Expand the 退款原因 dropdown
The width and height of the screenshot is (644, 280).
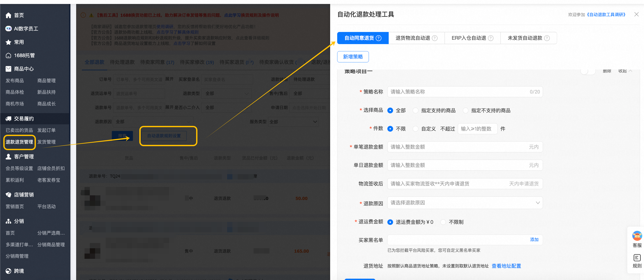click(x=465, y=203)
